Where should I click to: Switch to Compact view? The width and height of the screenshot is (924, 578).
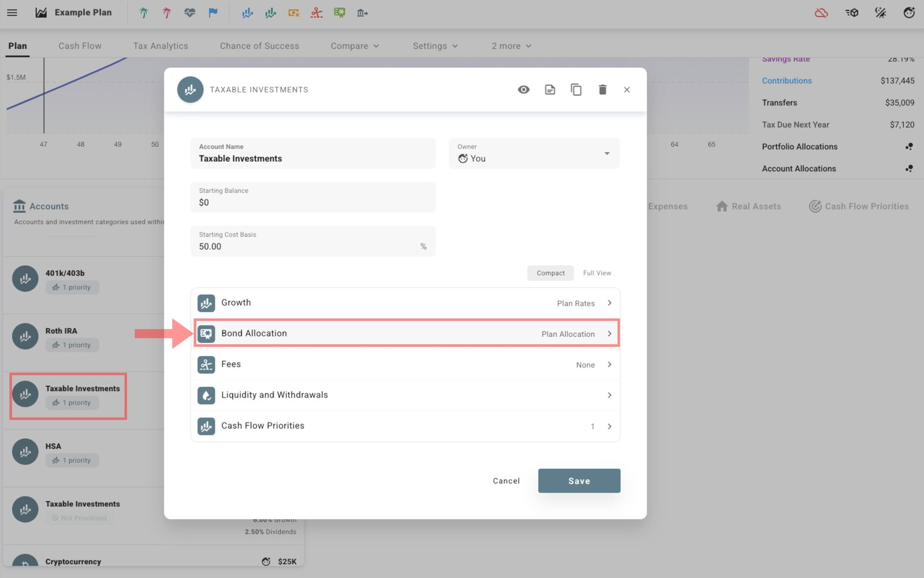(550, 273)
